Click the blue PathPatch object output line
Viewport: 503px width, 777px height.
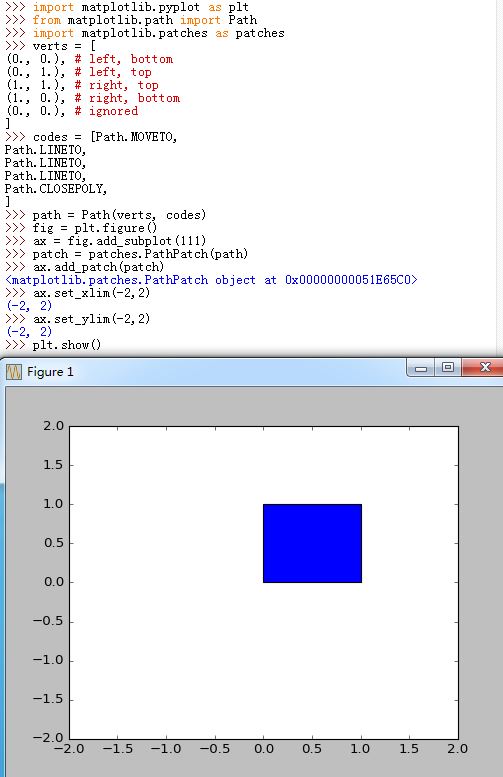(212, 280)
